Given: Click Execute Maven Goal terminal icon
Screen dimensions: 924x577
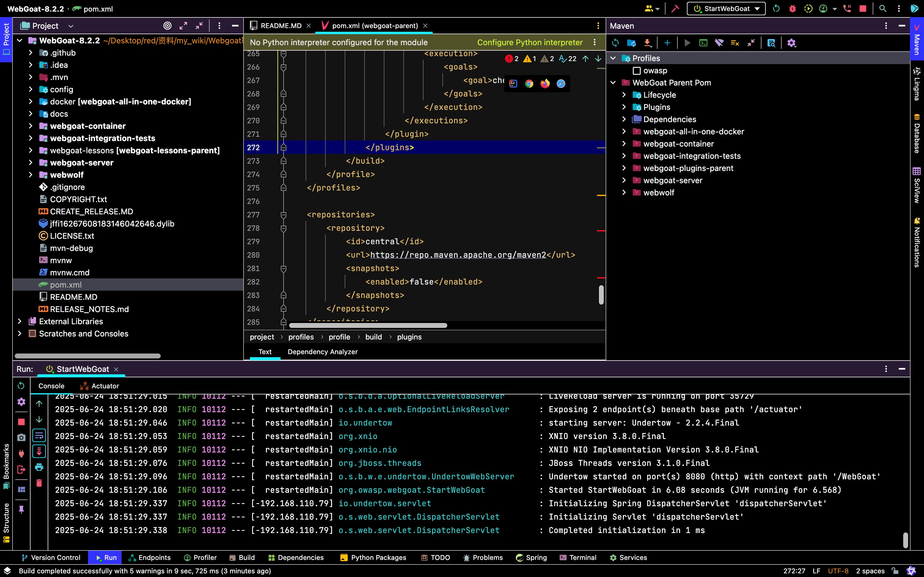Looking at the screenshot, I should pyautogui.click(x=703, y=43).
